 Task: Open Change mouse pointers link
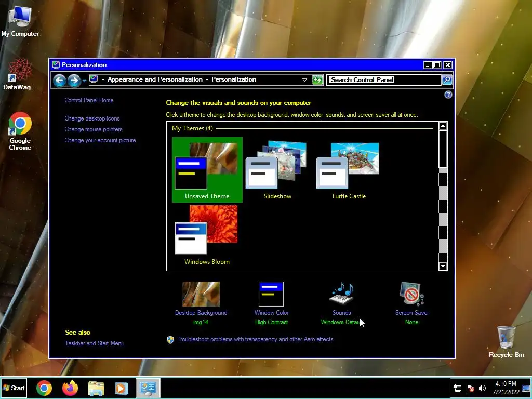(x=94, y=129)
